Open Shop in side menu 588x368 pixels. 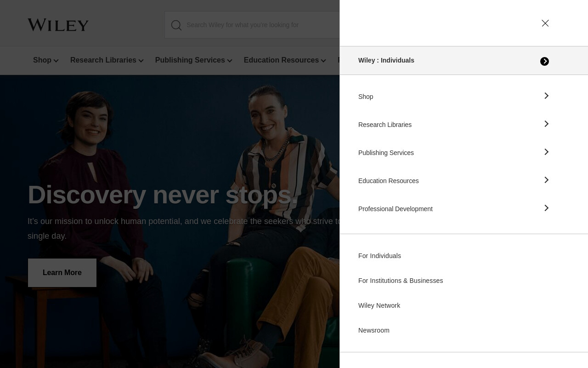point(366,97)
